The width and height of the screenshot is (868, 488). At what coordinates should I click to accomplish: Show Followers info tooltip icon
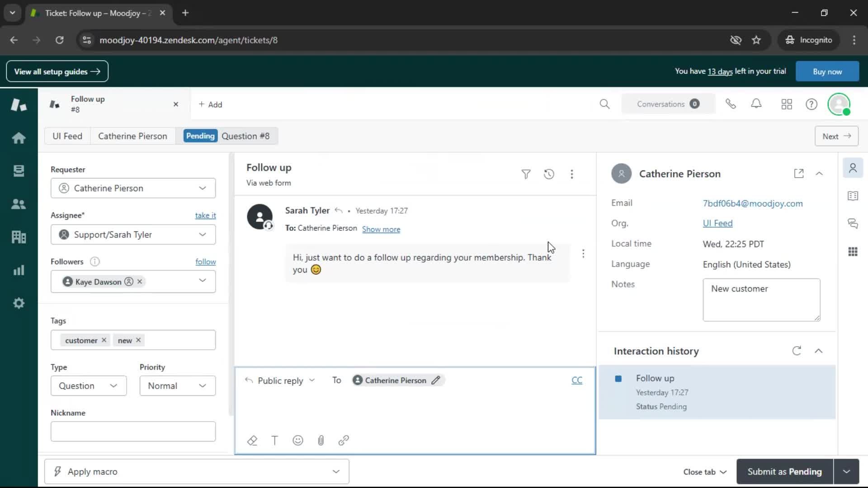pyautogui.click(x=94, y=262)
